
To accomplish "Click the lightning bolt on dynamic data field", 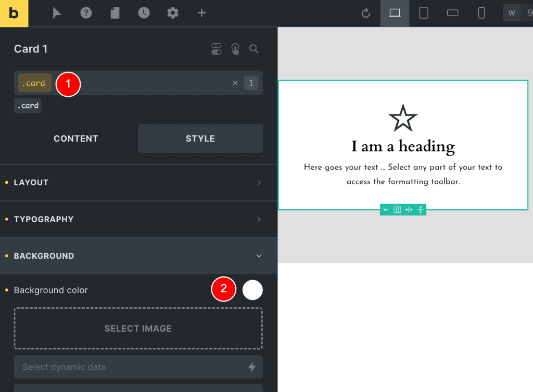I will (x=252, y=367).
